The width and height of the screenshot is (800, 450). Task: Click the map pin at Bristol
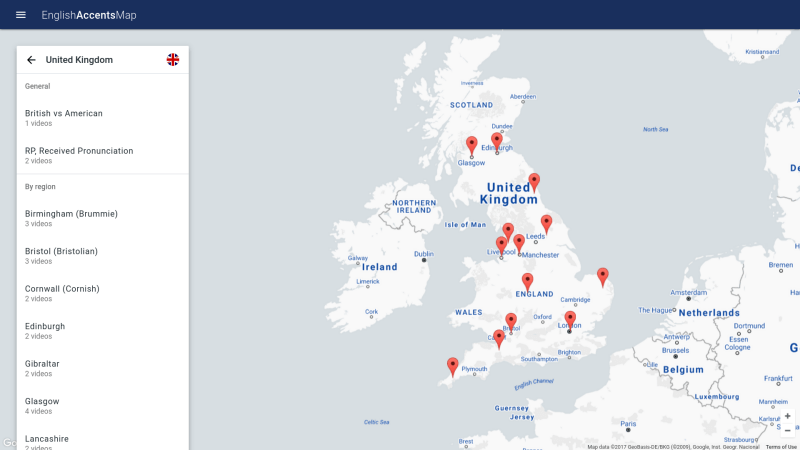(x=511, y=321)
